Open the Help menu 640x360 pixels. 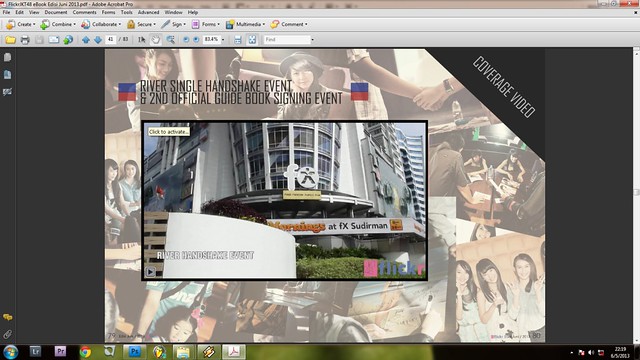point(193,12)
